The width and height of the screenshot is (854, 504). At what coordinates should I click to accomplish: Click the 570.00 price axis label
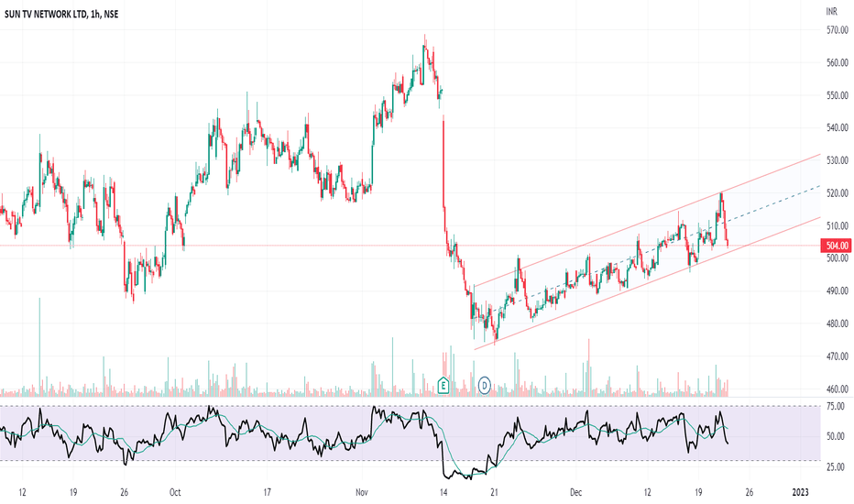(838, 30)
